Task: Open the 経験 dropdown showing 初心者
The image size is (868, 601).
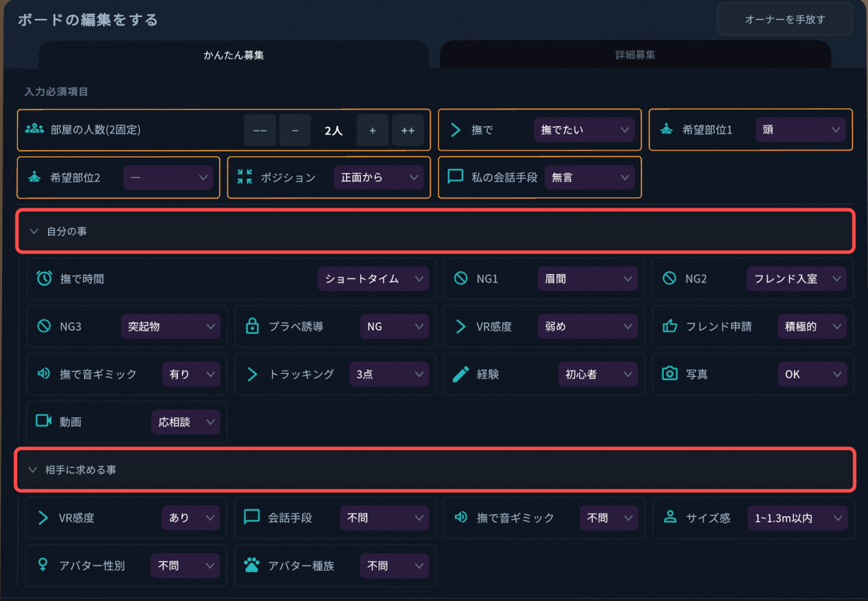Action: [598, 374]
